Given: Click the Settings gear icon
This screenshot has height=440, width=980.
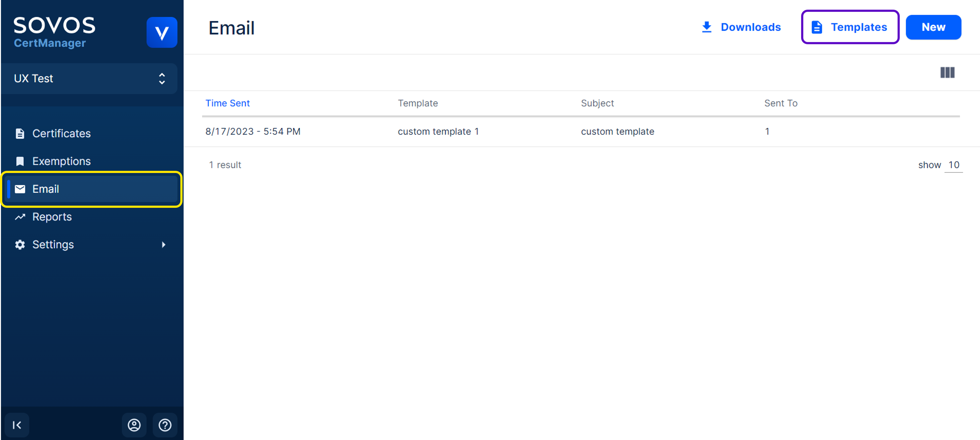Looking at the screenshot, I should coord(20,245).
